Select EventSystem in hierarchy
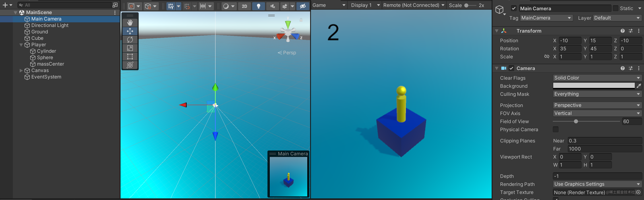Viewport: 644px width, 200px height. [x=46, y=77]
